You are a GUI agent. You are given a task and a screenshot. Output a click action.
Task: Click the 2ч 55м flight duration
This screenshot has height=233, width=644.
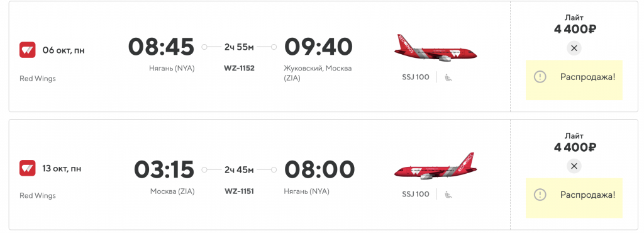pos(239,47)
